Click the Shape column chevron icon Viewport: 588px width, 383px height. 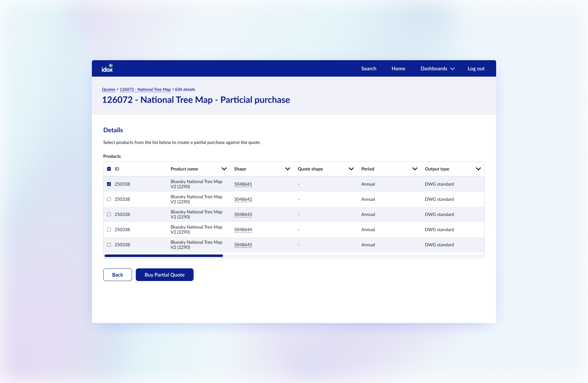(x=287, y=169)
